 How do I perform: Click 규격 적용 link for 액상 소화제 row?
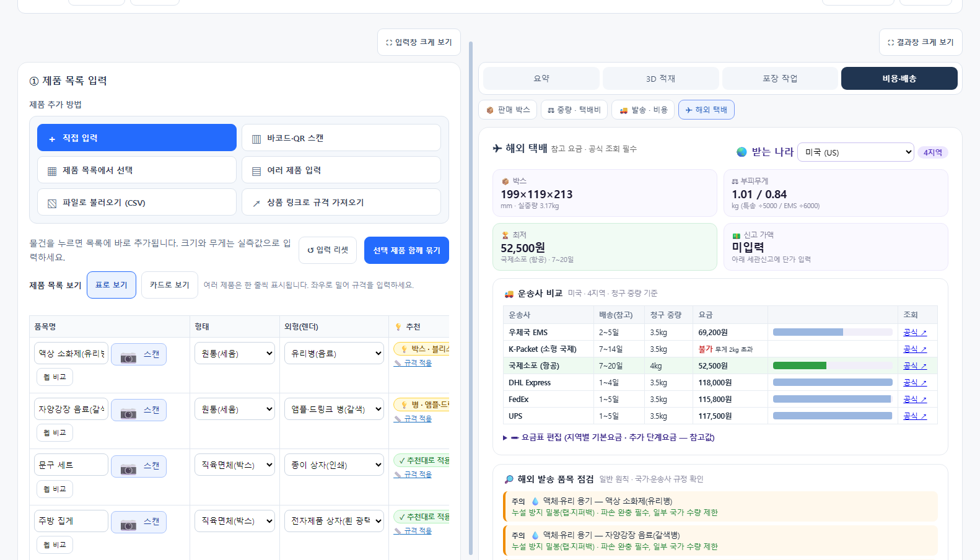point(413,363)
